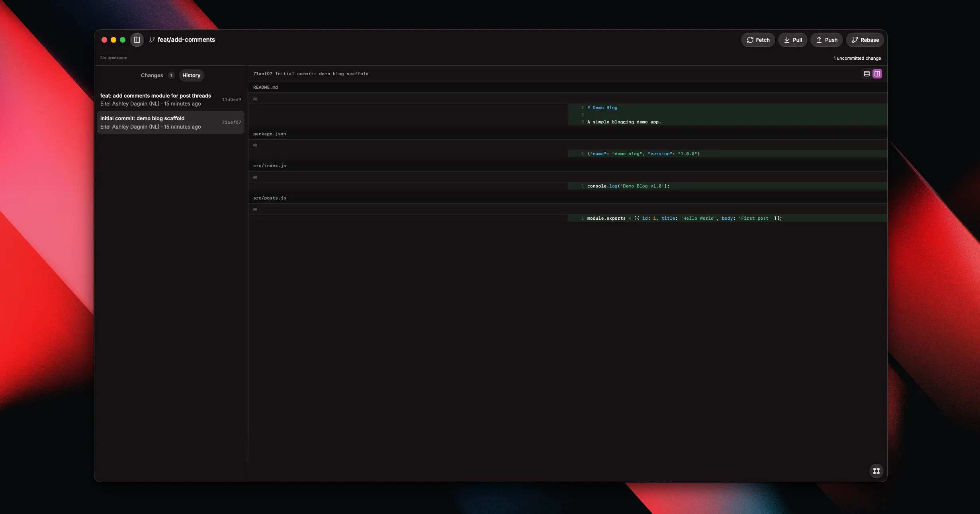Select the split diff view icon
This screenshot has width=980, height=514.
coord(877,74)
